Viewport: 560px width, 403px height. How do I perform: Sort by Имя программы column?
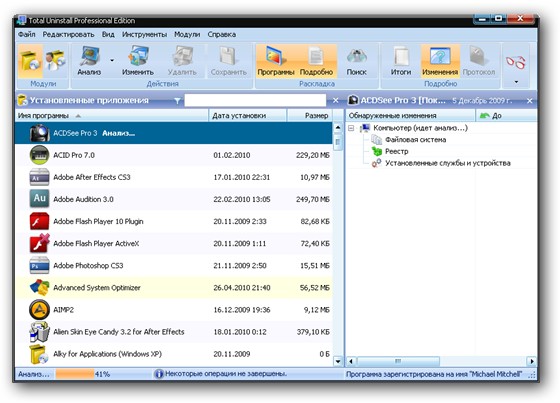111,115
